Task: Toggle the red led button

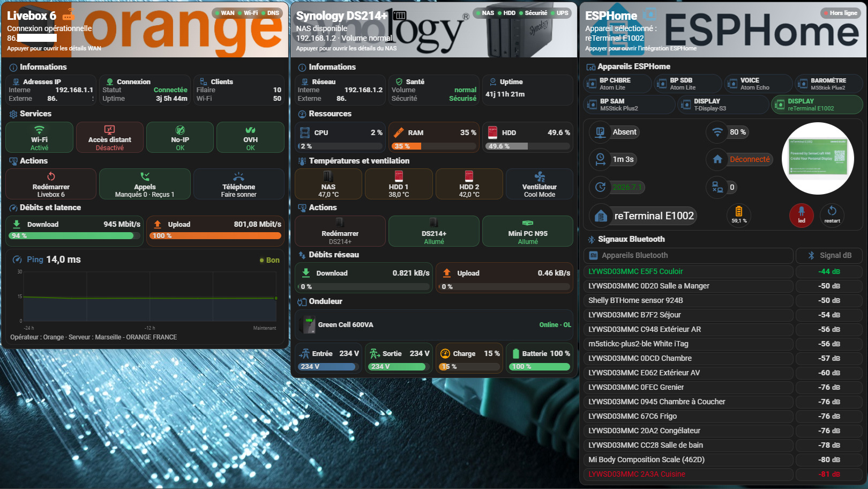Action: click(x=802, y=214)
